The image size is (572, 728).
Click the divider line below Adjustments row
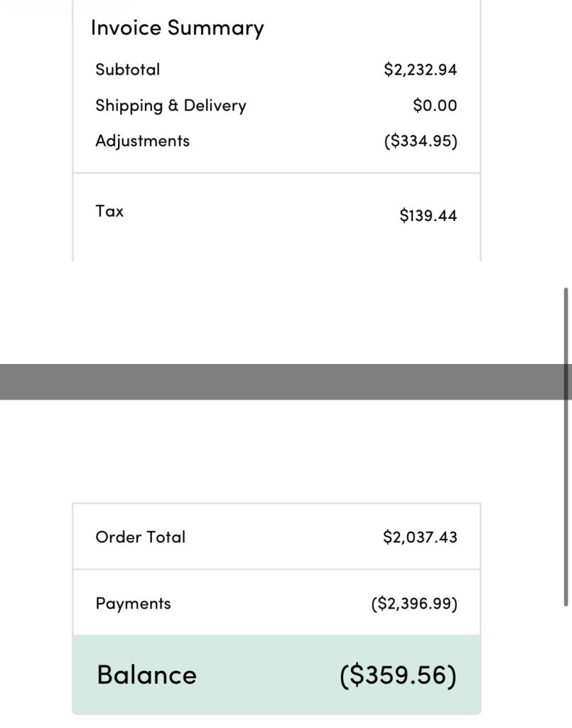click(x=276, y=173)
